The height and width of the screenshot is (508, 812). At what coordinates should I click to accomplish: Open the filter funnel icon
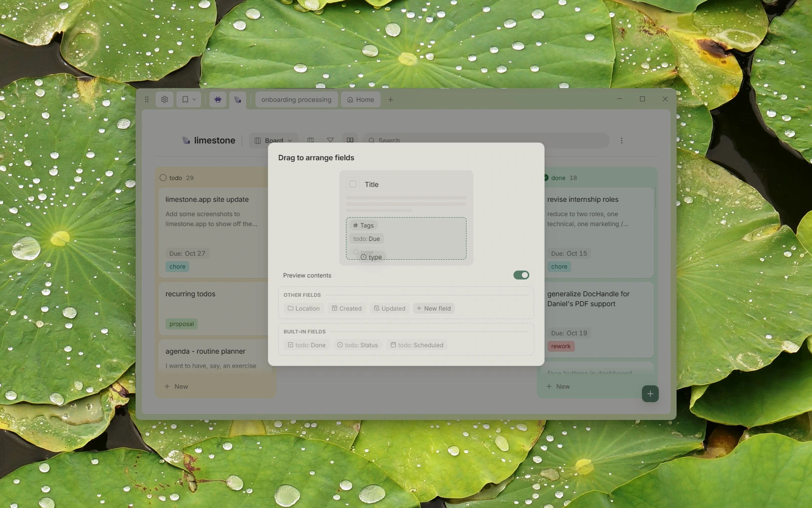click(330, 140)
